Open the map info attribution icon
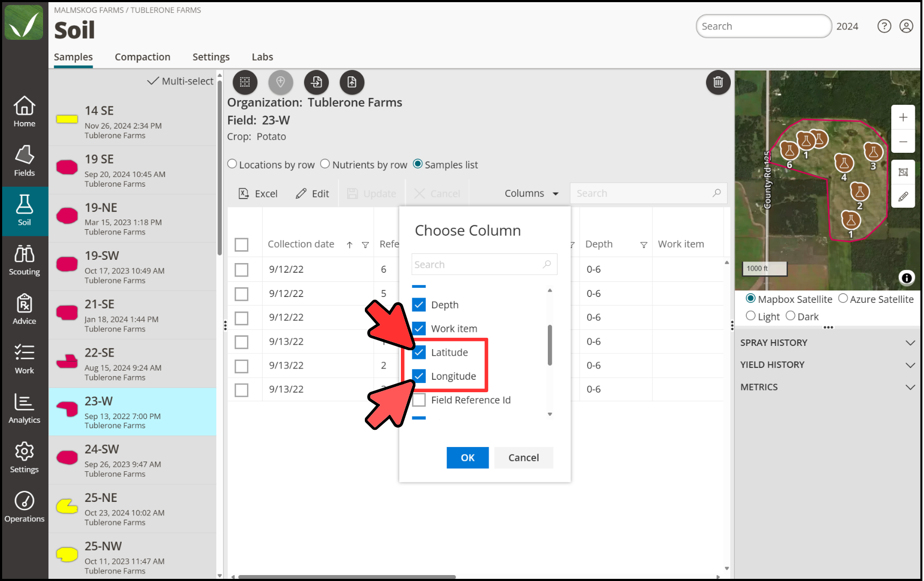 click(906, 278)
